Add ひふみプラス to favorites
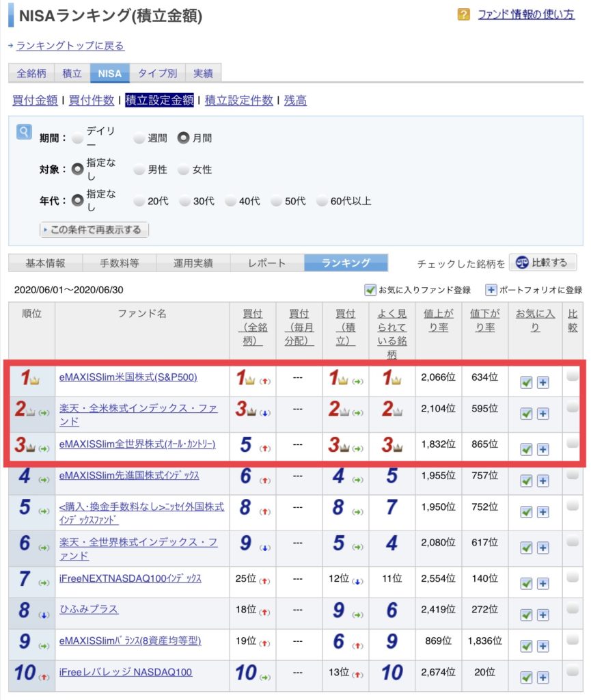This screenshot has height=700, width=591. click(526, 615)
